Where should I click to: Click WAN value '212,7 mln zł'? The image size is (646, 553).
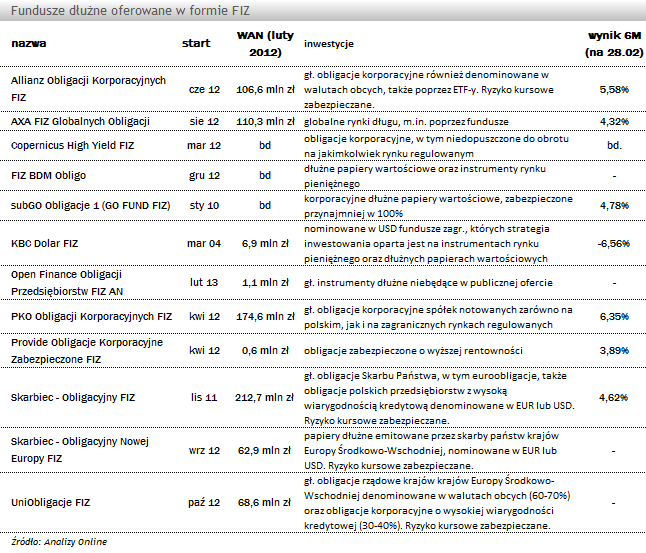(264, 398)
